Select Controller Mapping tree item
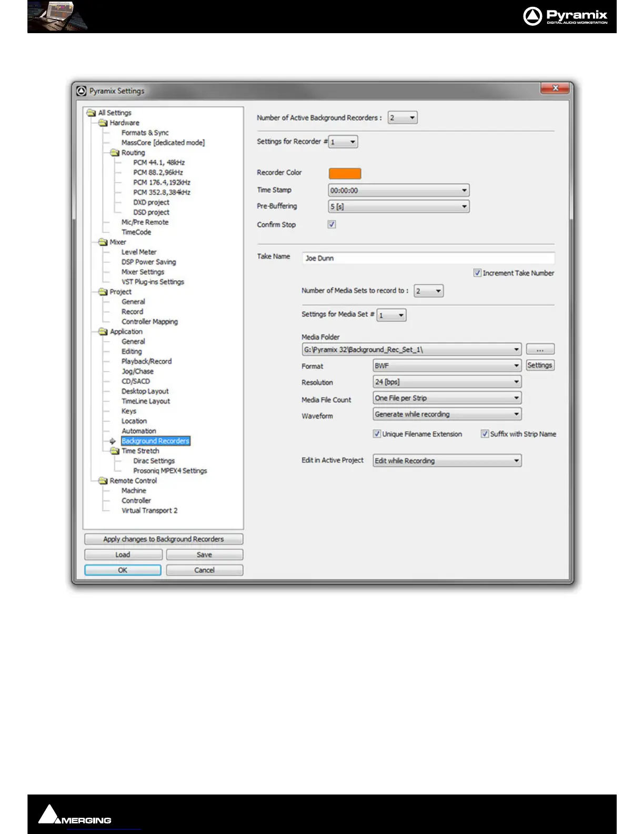Screen dimensions: 644x834 click(x=150, y=322)
